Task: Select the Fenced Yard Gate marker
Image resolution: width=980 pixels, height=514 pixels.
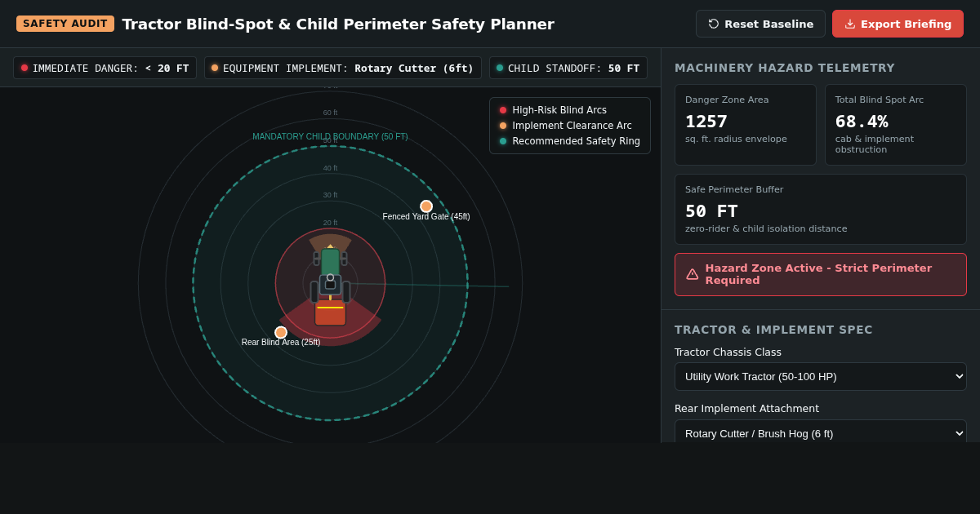Action: [x=426, y=206]
